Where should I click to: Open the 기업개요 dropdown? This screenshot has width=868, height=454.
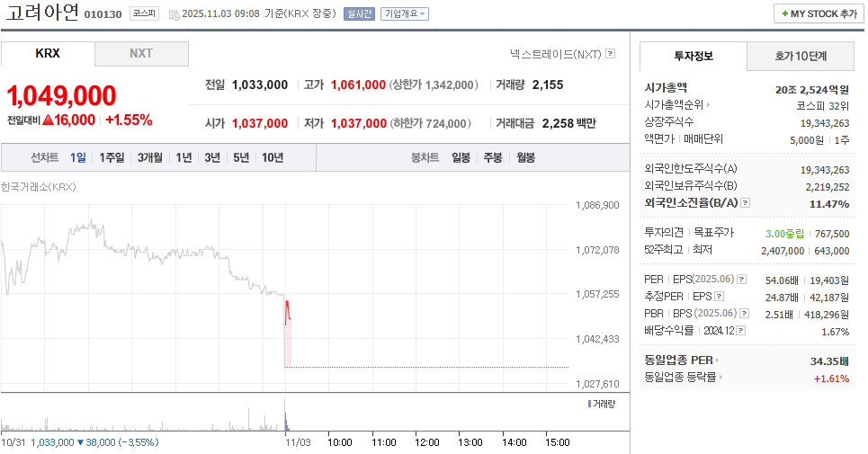(x=405, y=13)
